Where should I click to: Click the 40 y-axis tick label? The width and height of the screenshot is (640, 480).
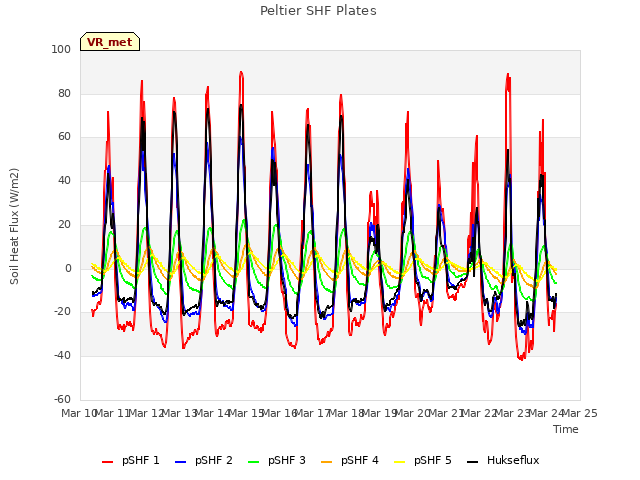64,180
